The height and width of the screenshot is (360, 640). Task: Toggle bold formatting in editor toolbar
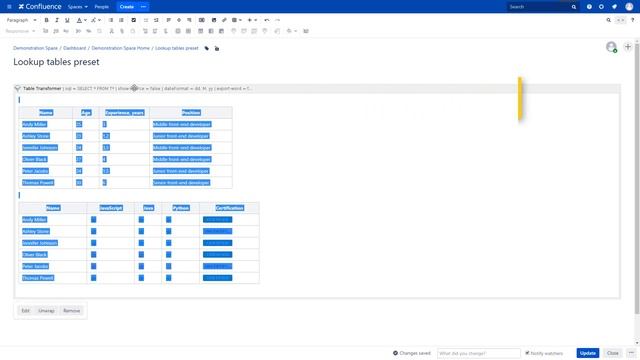[47, 20]
